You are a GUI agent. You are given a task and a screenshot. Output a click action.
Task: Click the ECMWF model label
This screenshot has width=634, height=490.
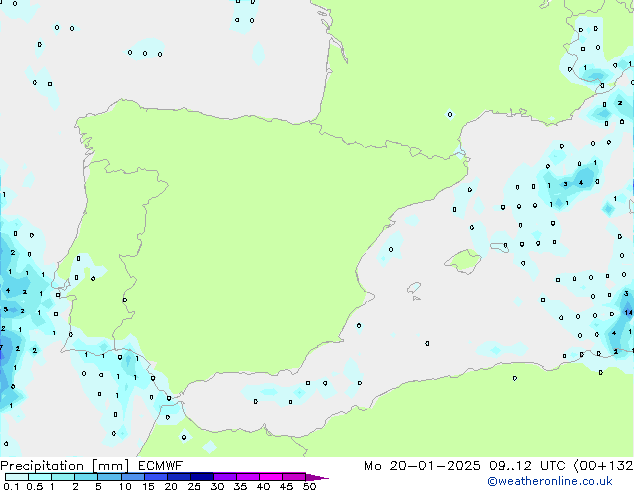click(x=158, y=466)
